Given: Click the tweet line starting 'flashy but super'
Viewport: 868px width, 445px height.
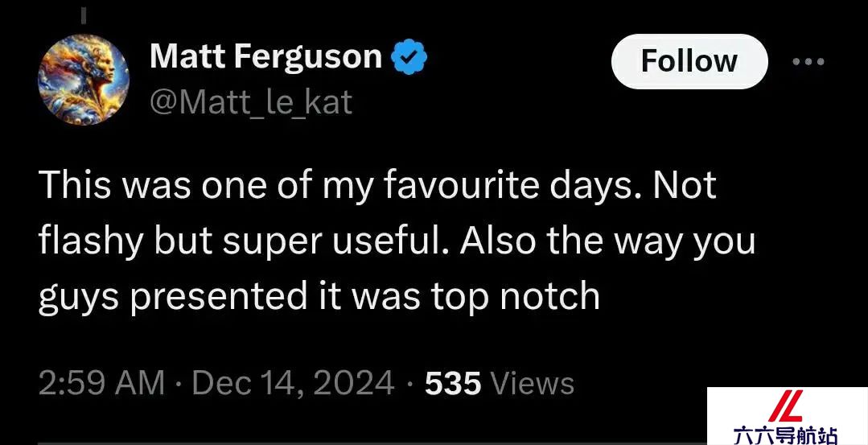Looking at the screenshot, I should pyautogui.click(x=397, y=244).
